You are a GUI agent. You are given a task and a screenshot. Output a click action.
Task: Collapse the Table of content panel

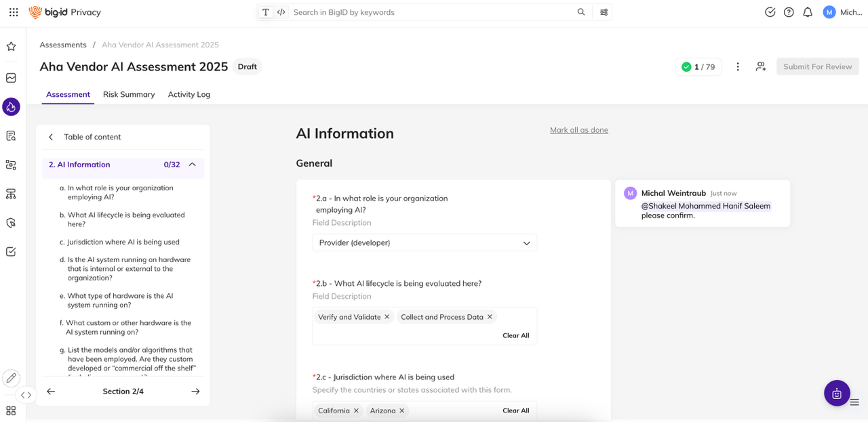point(50,136)
